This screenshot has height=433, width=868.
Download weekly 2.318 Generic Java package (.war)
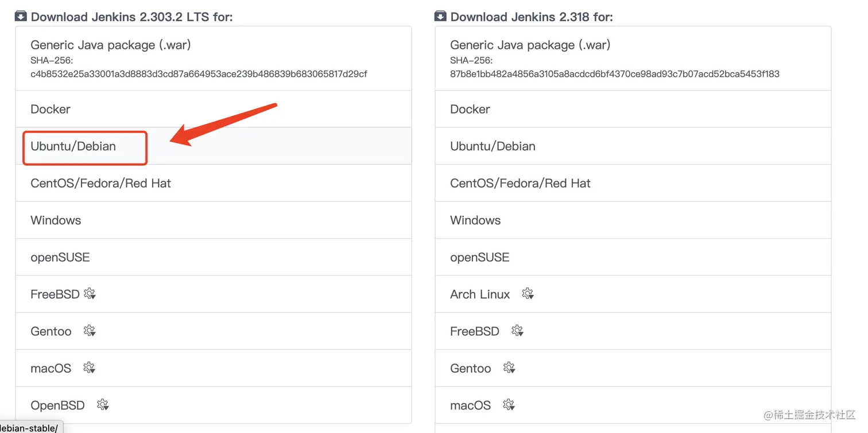click(x=633, y=58)
